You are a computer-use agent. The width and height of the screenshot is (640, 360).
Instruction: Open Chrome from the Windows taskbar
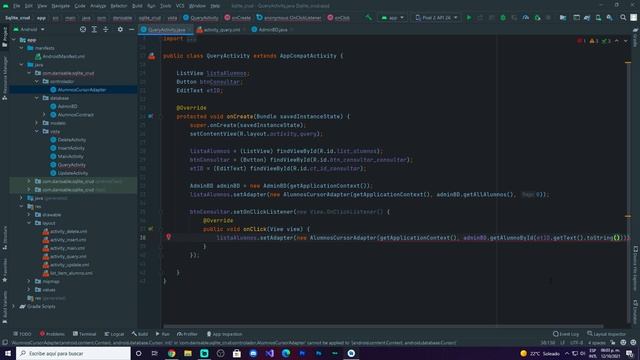(171, 353)
